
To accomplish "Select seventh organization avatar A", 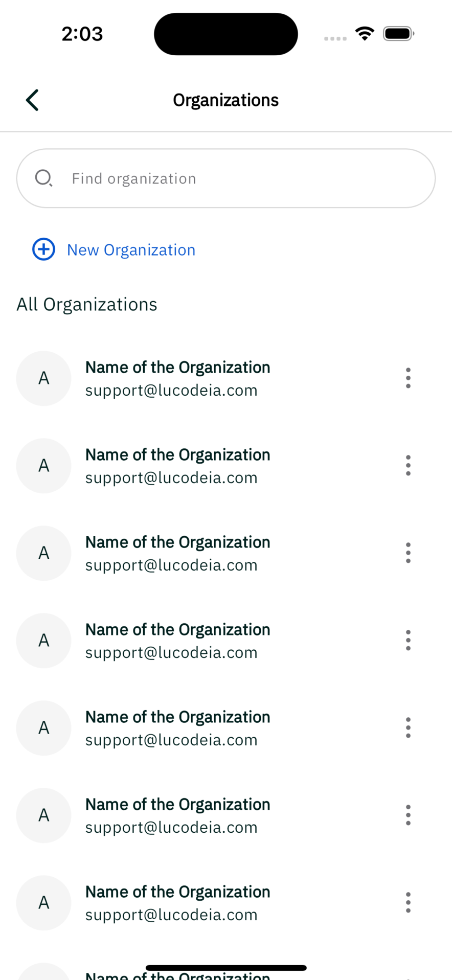I will point(43,903).
